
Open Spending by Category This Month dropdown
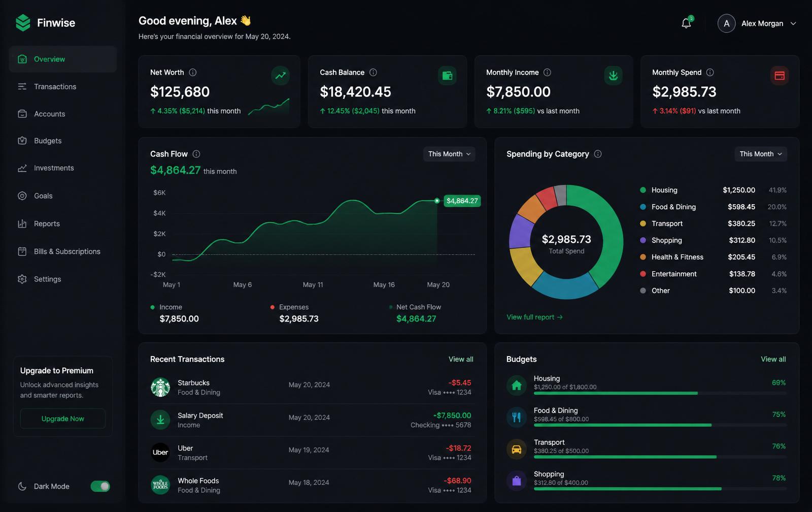[761, 154]
